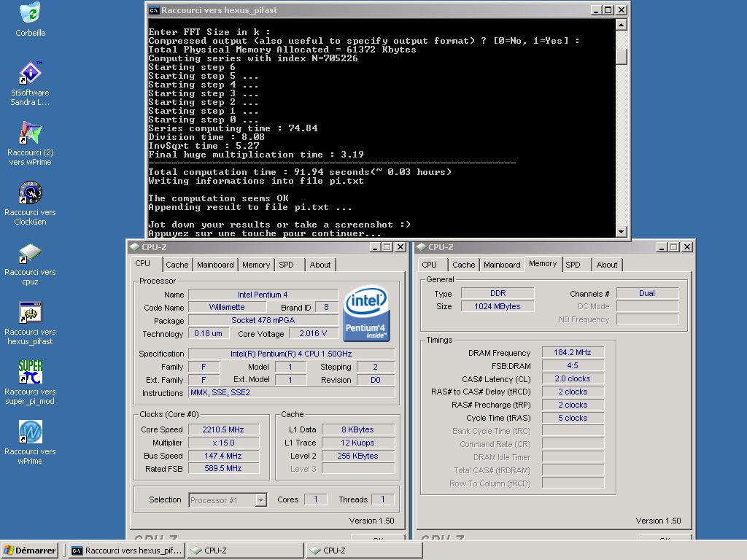Close the hexus_pifast console window

pyautogui.click(x=622, y=10)
